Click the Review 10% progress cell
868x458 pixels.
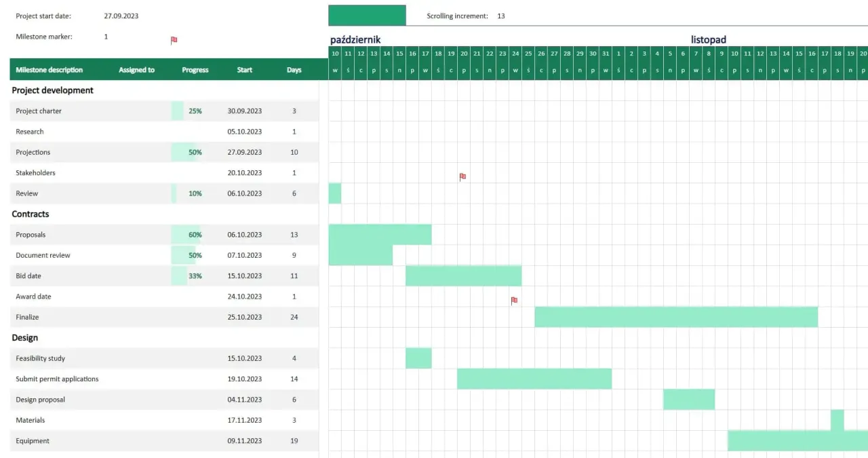coord(195,193)
